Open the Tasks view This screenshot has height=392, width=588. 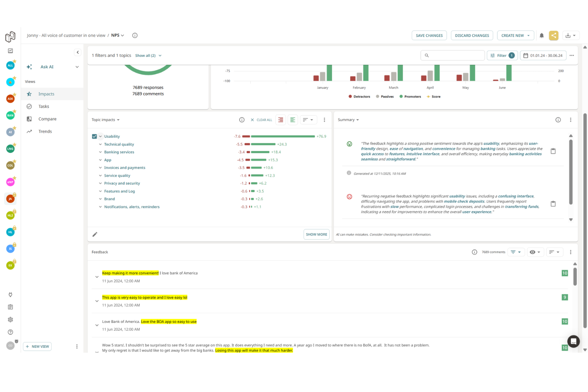[44, 106]
